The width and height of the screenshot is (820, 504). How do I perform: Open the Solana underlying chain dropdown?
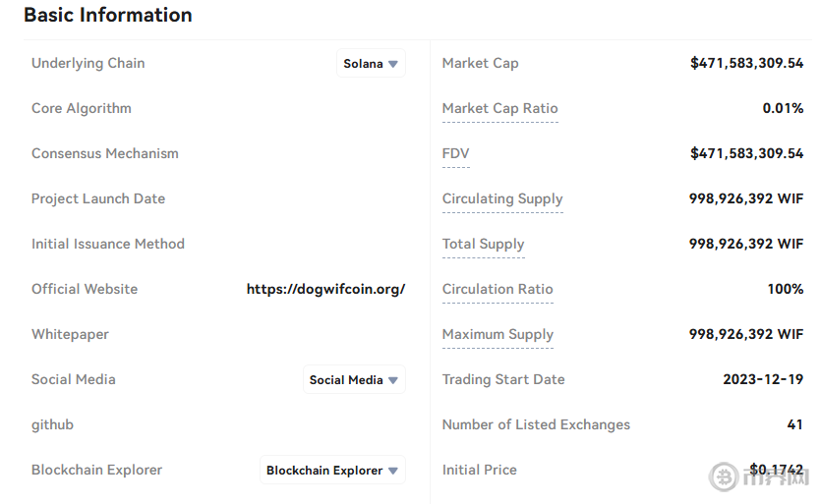click(370, 64)
